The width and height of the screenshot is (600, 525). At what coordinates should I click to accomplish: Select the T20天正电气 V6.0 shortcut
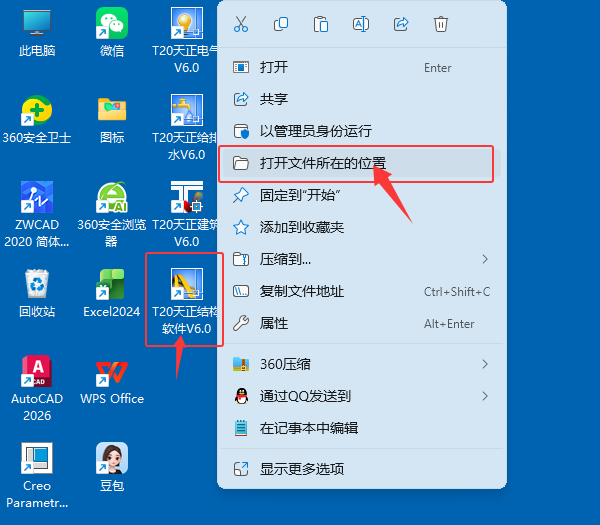point(186,41)
